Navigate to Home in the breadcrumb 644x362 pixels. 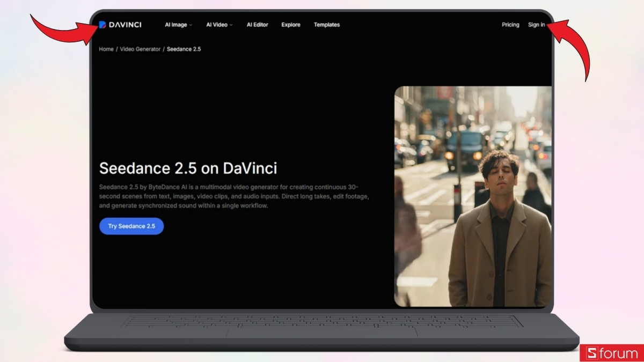tap(106, 49)
